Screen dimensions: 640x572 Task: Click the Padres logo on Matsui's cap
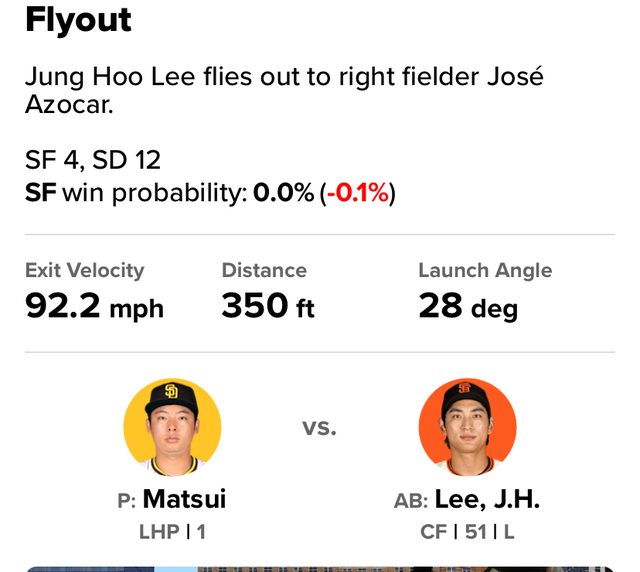171,391
